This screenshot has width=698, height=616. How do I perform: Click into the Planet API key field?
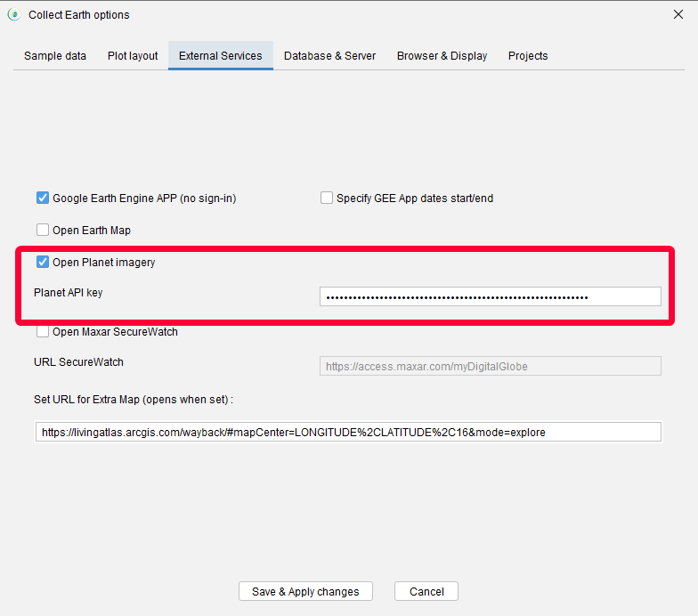(490, 296)
